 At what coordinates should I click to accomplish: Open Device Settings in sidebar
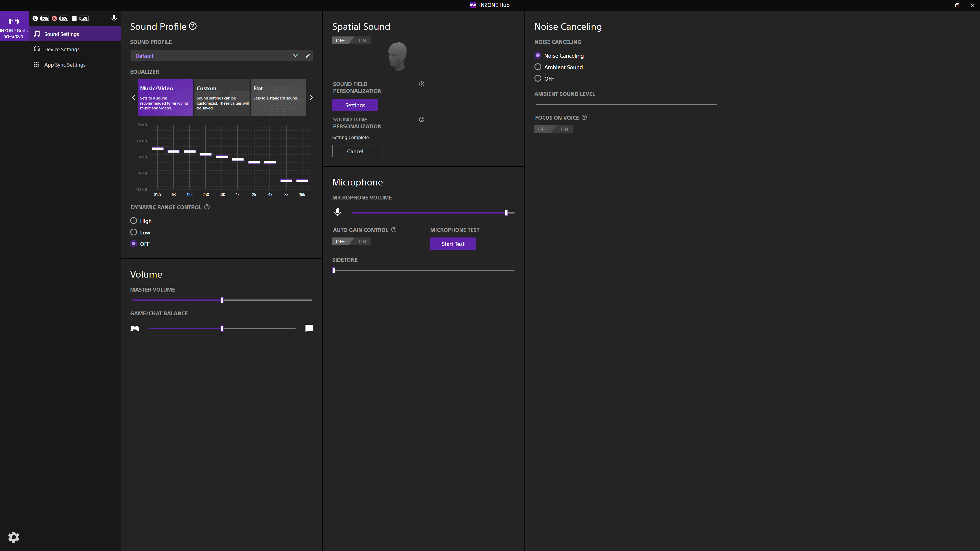coord(62,49)
